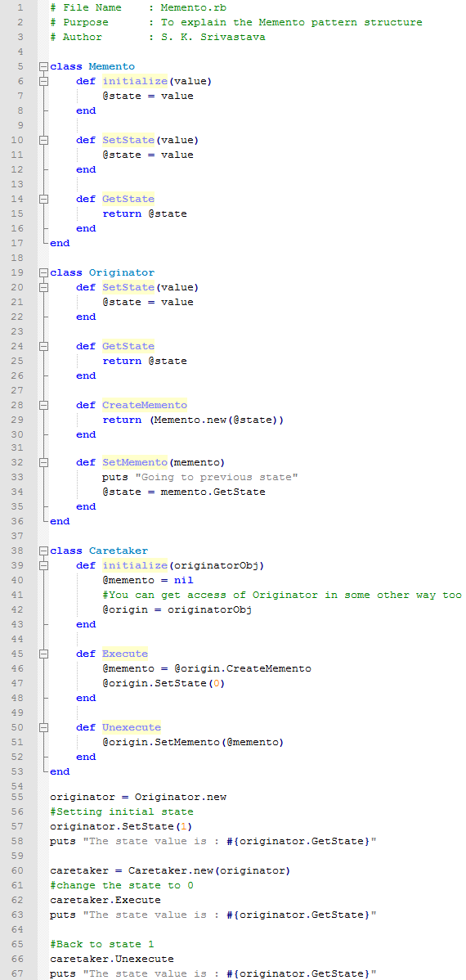Viewport: 466px width, 980px height.
Task: Click line number 18 in the gutter
Action: coord(17,258)
